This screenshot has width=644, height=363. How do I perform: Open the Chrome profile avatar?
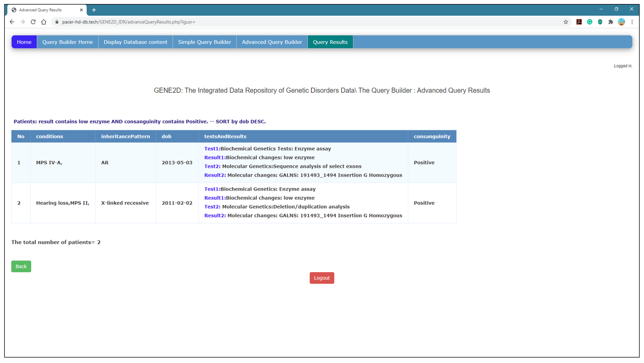[x=621, y=22]
